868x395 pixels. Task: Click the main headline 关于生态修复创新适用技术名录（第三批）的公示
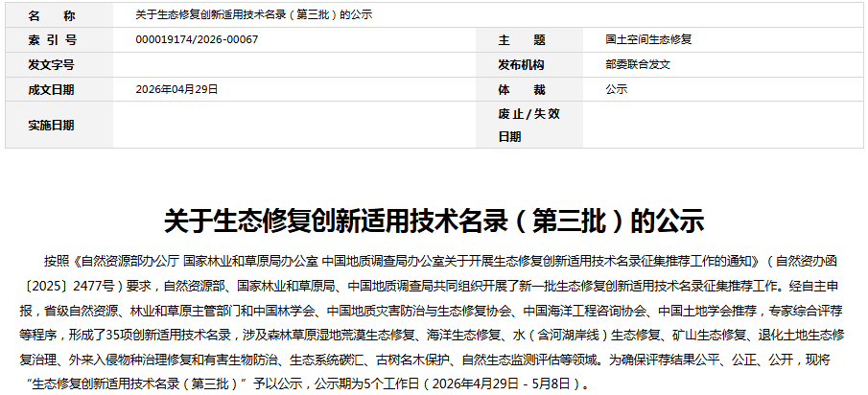coord(434,221)
